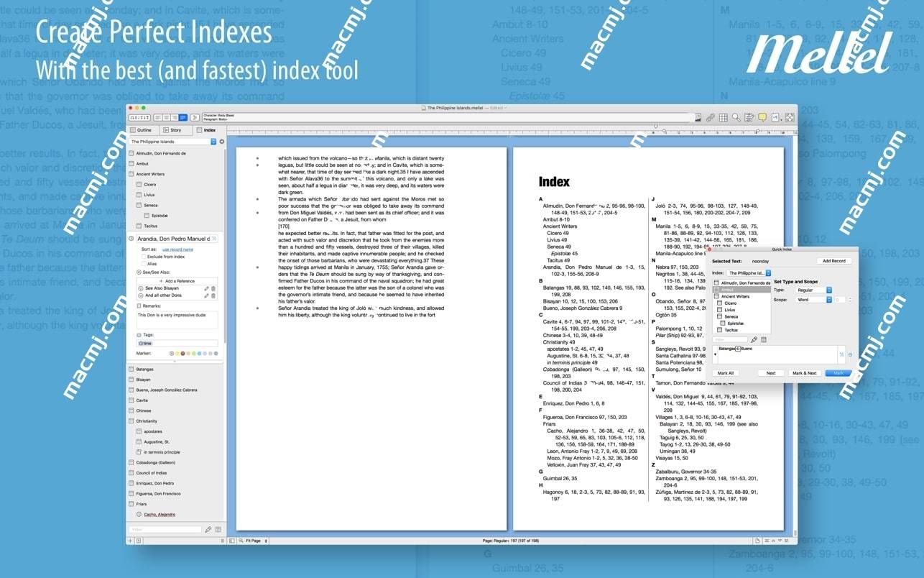Enable 'Exclude from Index' checkbox
Viewport: 924px width, 578px height.
144,257
